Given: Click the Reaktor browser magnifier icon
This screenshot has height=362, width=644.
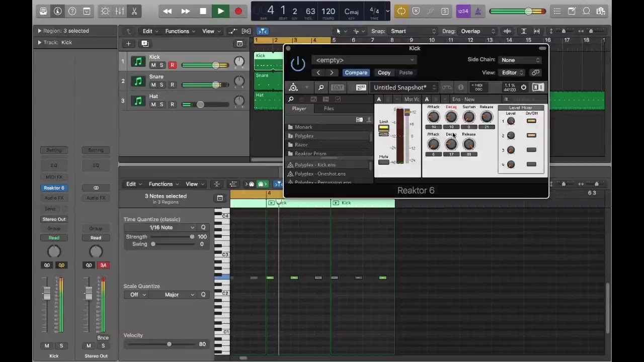Looking at the screenshot, I should click(321, 87).
